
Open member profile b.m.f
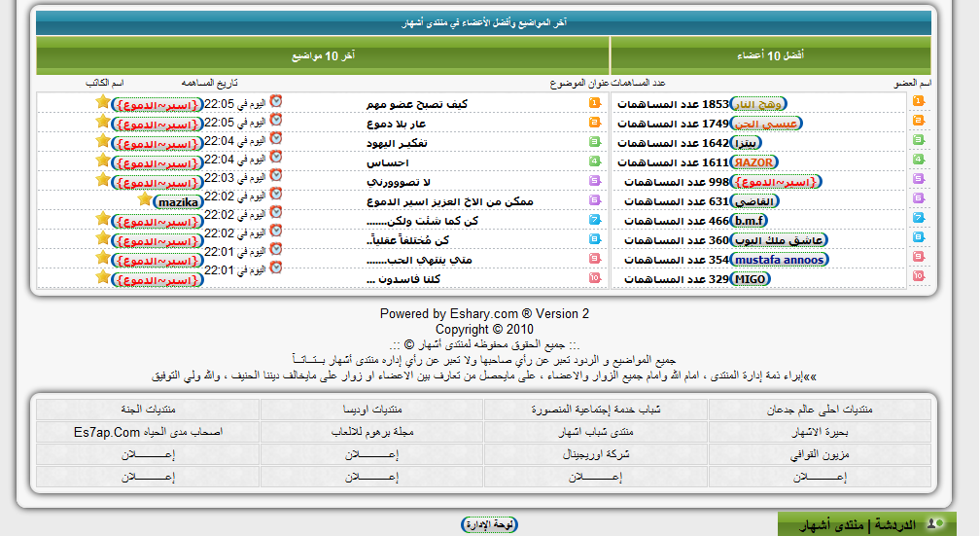[749, 220]
